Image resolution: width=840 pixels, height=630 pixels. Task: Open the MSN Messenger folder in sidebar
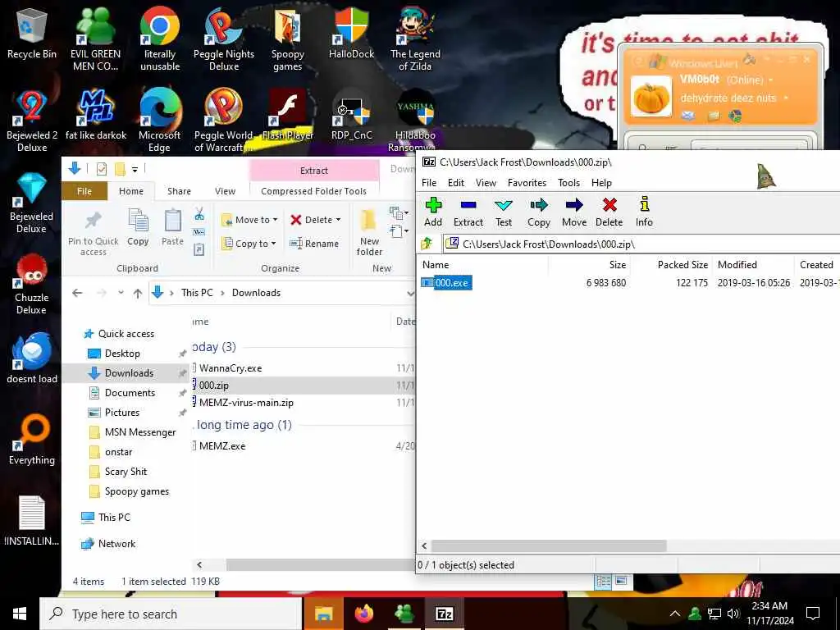tap(139, 432)
